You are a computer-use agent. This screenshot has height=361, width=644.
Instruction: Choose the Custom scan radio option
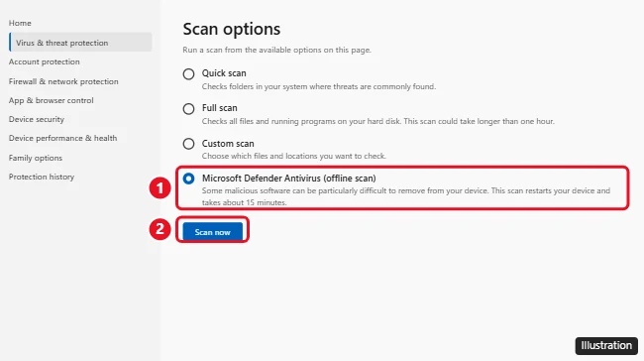tap(188, 144)
